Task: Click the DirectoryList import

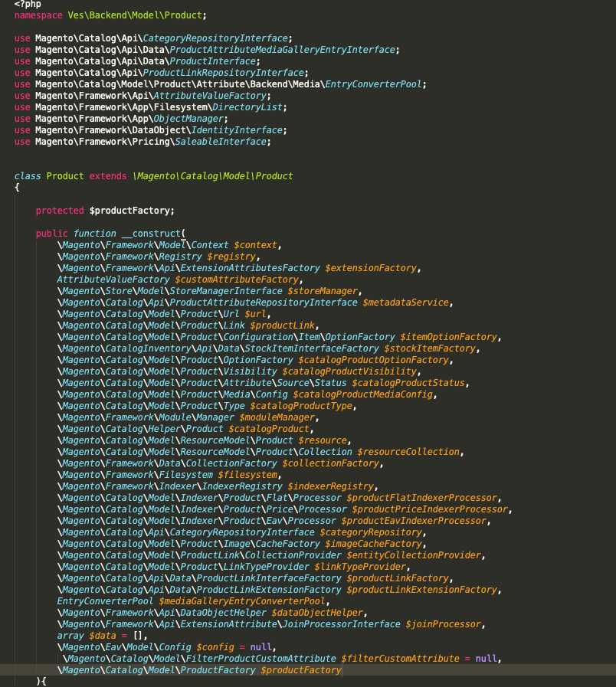Action: point(241,107)
